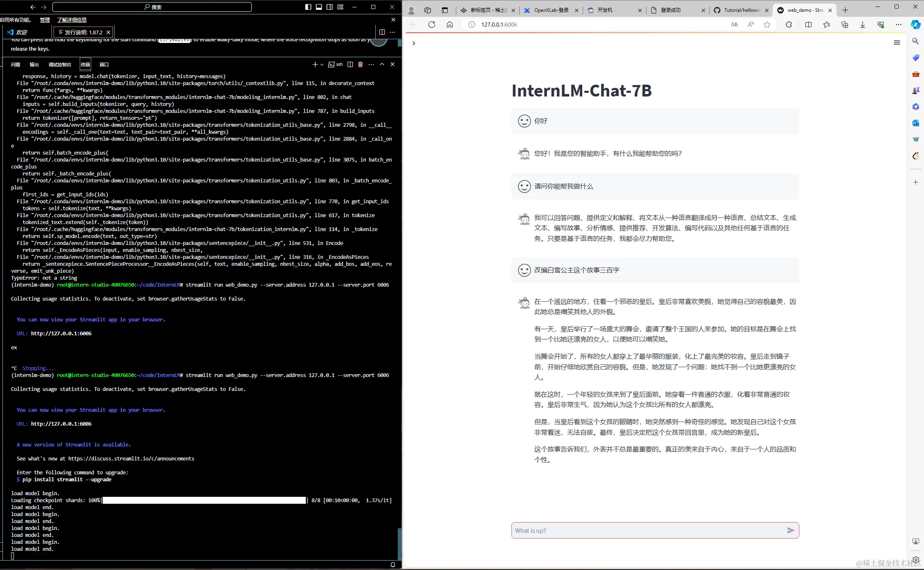Open the 了解详细信息 link
The image size is (924, 570).
coord(72,20)
